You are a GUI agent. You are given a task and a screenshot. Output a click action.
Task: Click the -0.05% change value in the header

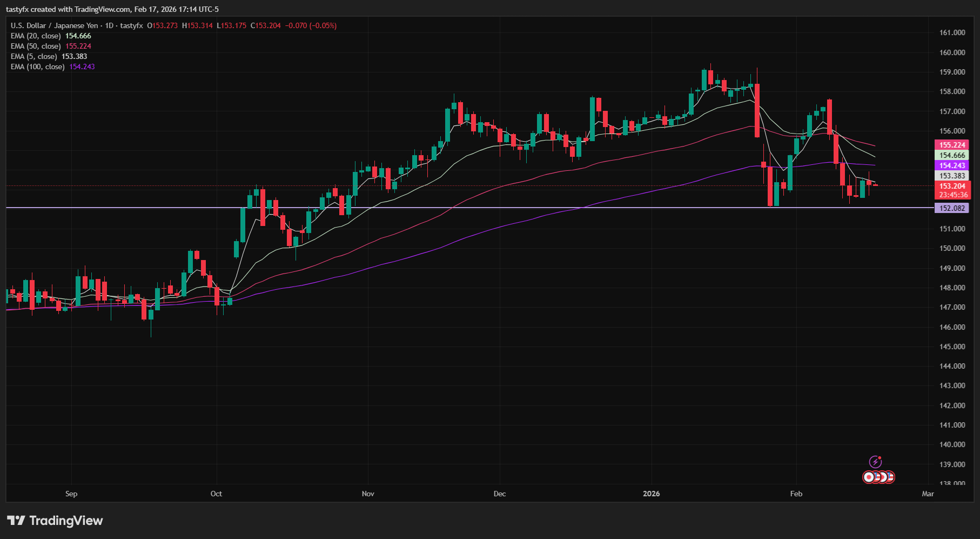[323, 25]
